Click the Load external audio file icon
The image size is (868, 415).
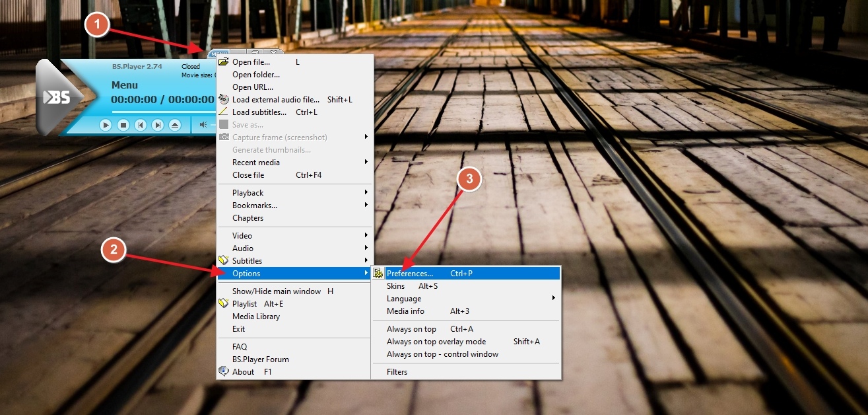tap(224, 100)
